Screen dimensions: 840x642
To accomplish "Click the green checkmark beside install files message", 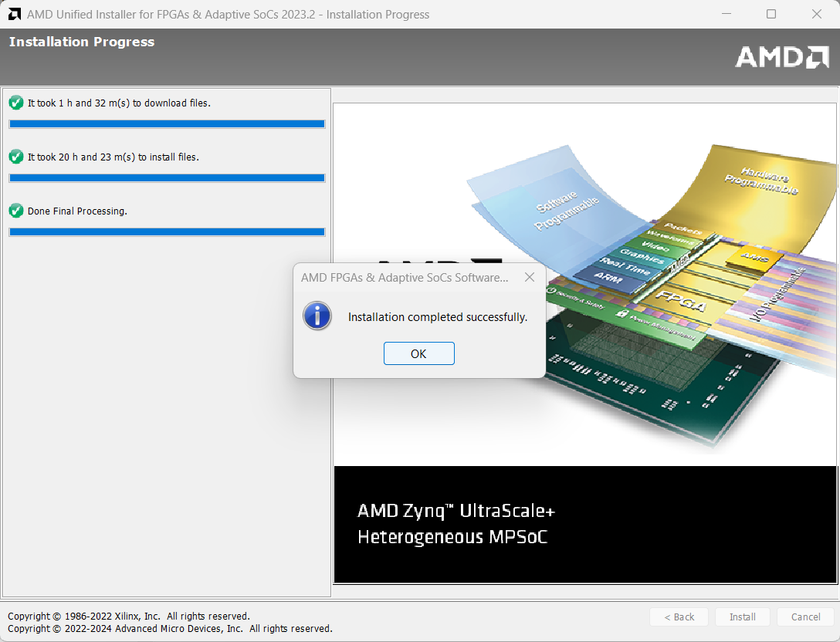I will click(15, 157).
